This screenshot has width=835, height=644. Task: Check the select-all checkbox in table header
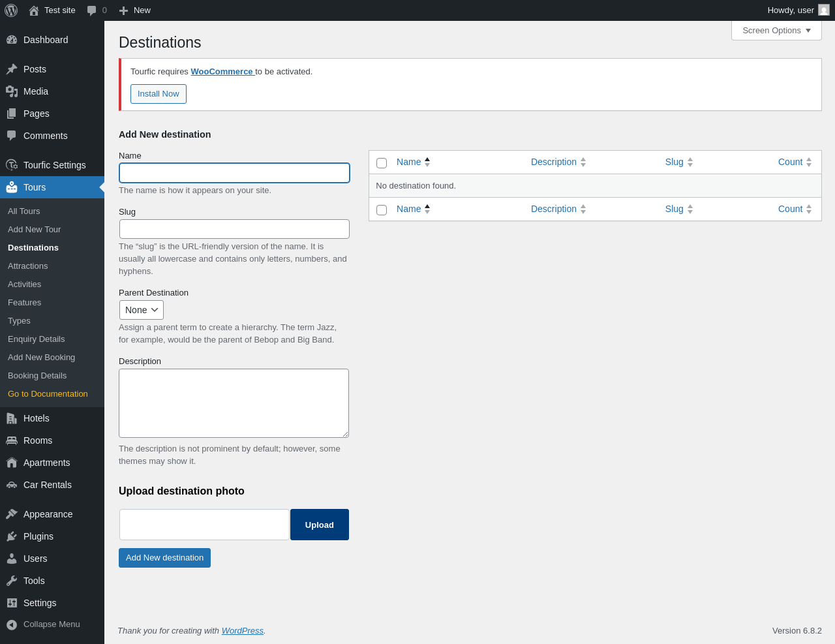(x=382, y=163)
